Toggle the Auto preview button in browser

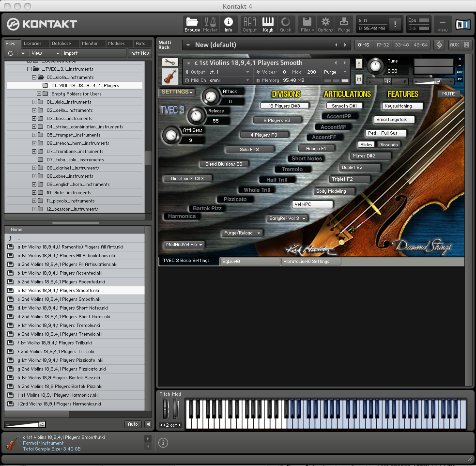(x=133, y=424)
